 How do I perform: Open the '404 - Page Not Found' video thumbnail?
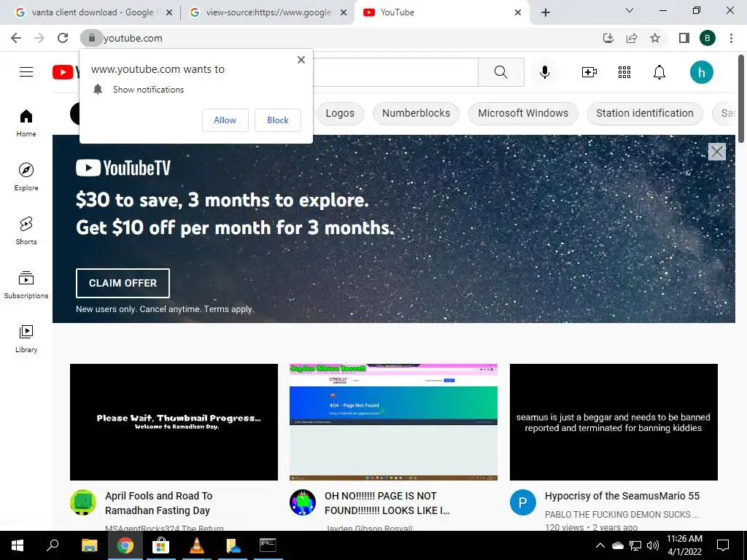[x=393, y=422]
